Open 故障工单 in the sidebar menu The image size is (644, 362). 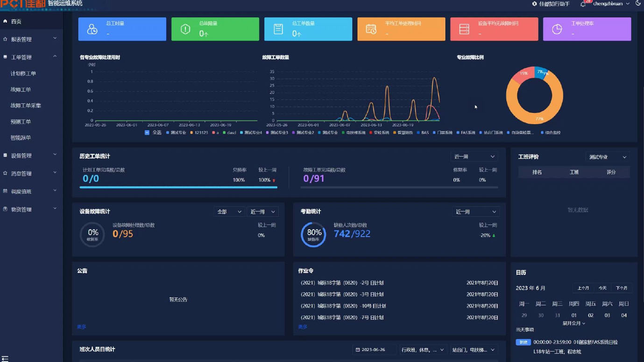(x=21, y=90)
